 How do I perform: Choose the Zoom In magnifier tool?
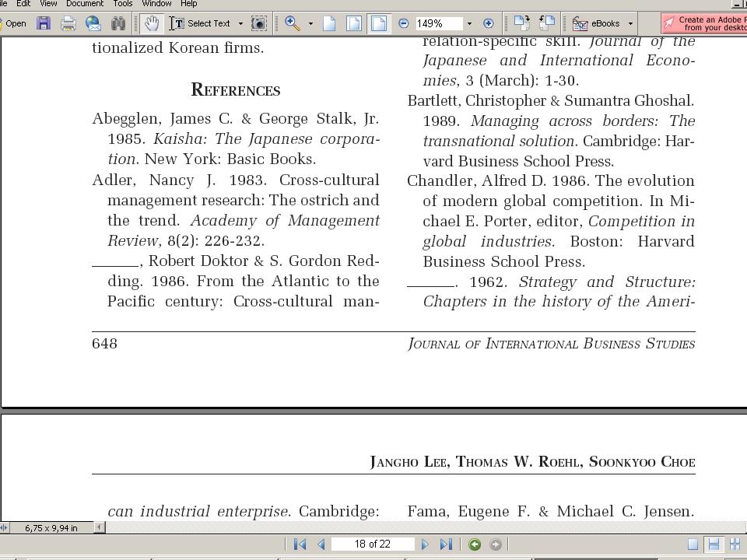292,23
